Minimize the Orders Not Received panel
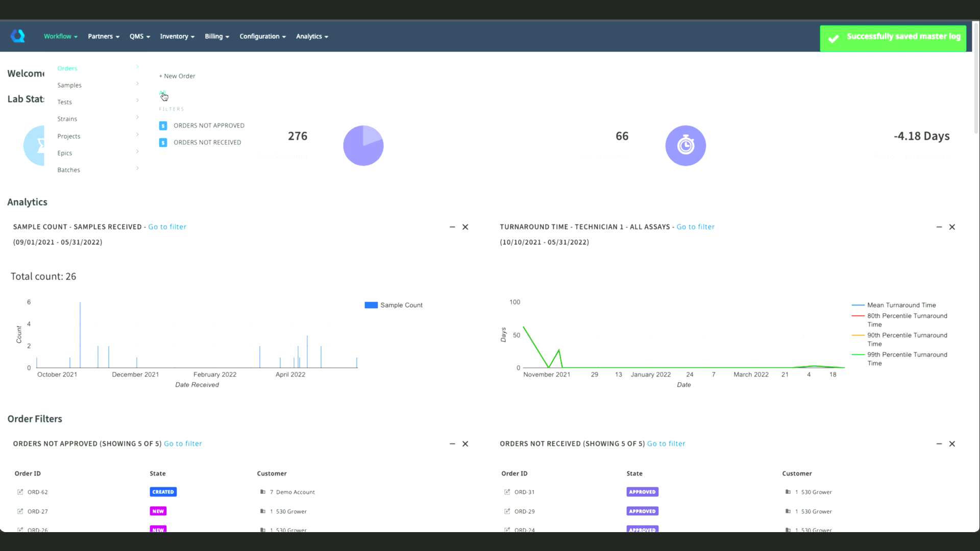980x551 pixels. [x=939, y=444]
